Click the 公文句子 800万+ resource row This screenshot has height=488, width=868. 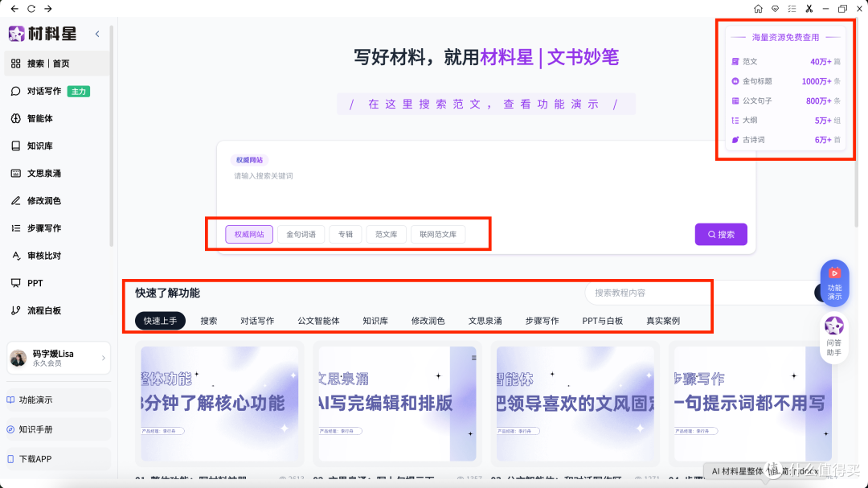pos(785,100)
